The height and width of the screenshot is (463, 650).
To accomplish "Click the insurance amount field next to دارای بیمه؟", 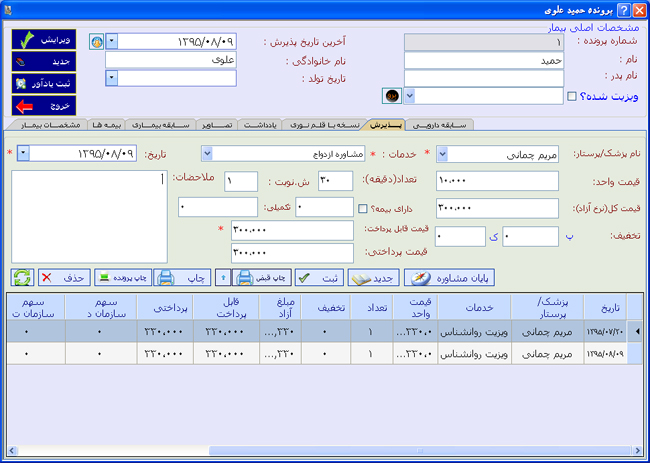I will pyautogui.click(x=324, y=207).
